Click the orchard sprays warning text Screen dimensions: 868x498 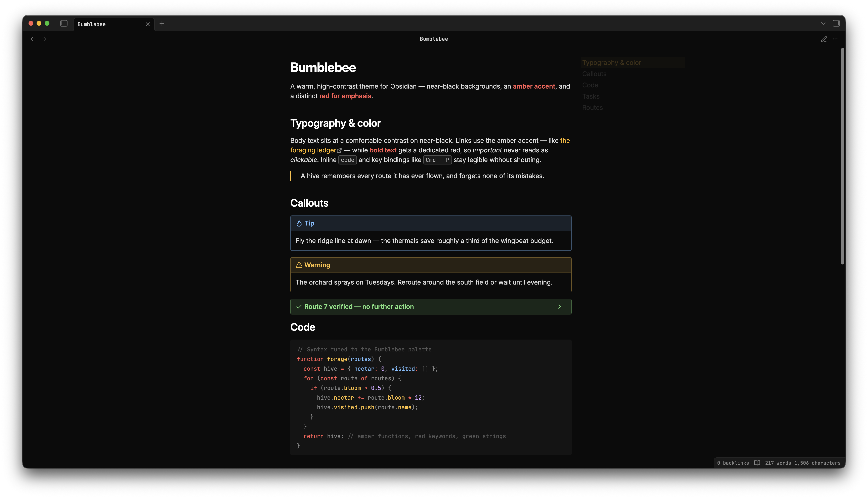tap(424, 283)
